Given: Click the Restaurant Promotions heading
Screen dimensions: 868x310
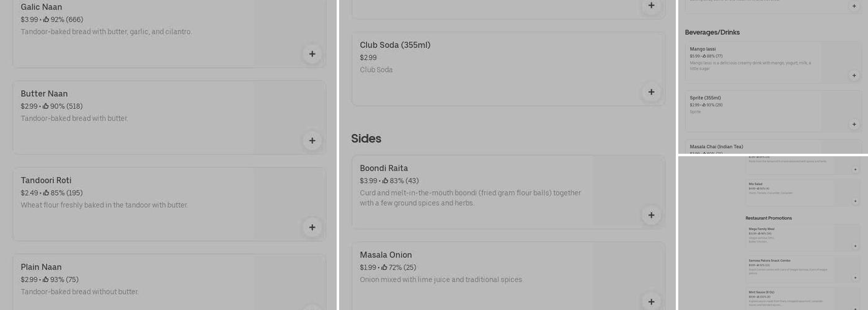Looking at the screenshot, I should point(768,218).
